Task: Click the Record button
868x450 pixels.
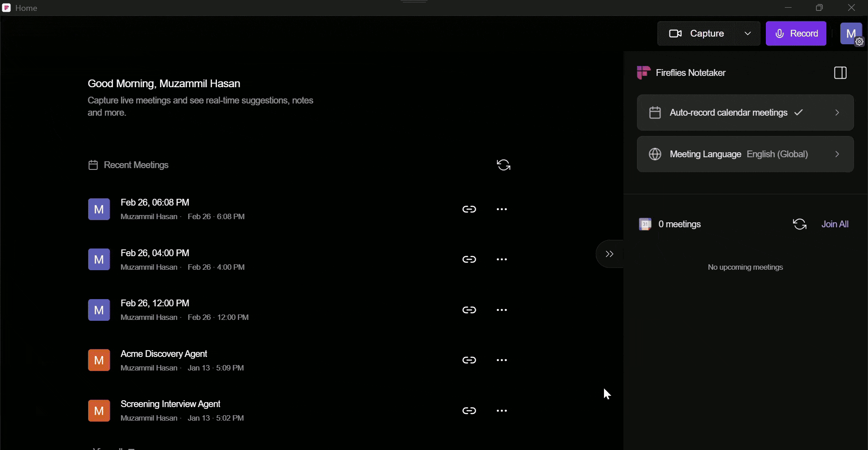Action: click(796, 33)
